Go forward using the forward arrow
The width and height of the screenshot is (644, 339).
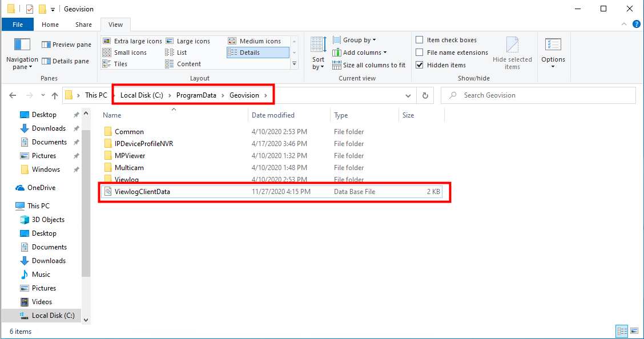[30, 95]
